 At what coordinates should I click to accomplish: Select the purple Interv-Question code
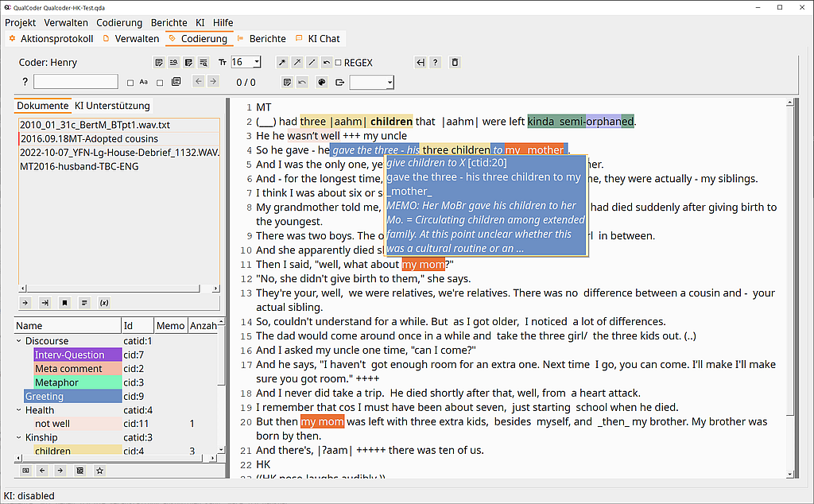(69, 355)
